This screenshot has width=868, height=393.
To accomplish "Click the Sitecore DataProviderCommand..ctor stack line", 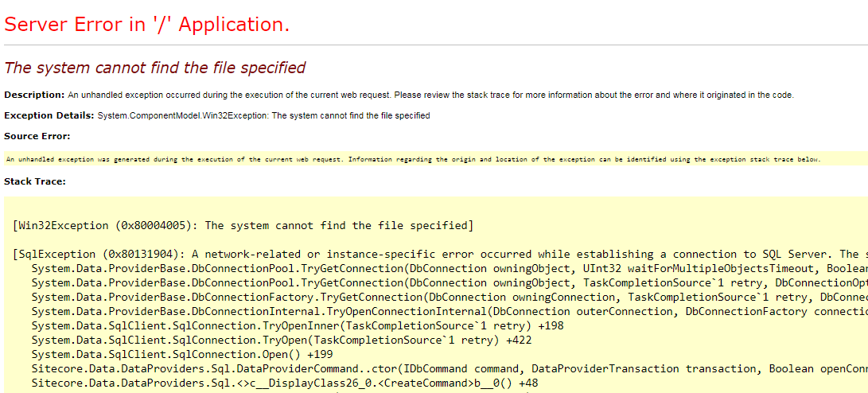I will [450, 368].
